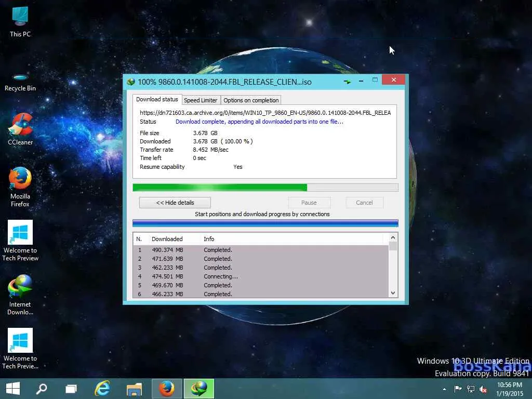Select the row showing Connecting...
532x399 pixels.
(261, 276)
